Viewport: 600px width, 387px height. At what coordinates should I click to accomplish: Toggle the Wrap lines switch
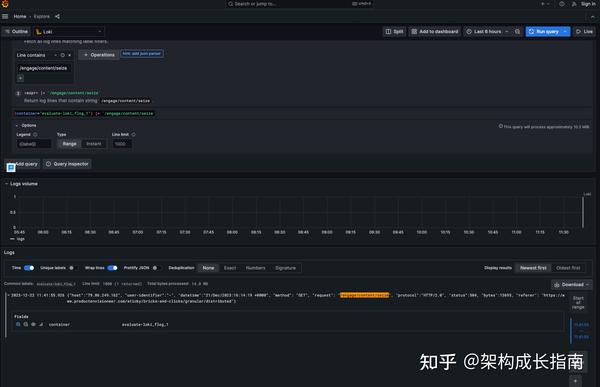point(112,268)
